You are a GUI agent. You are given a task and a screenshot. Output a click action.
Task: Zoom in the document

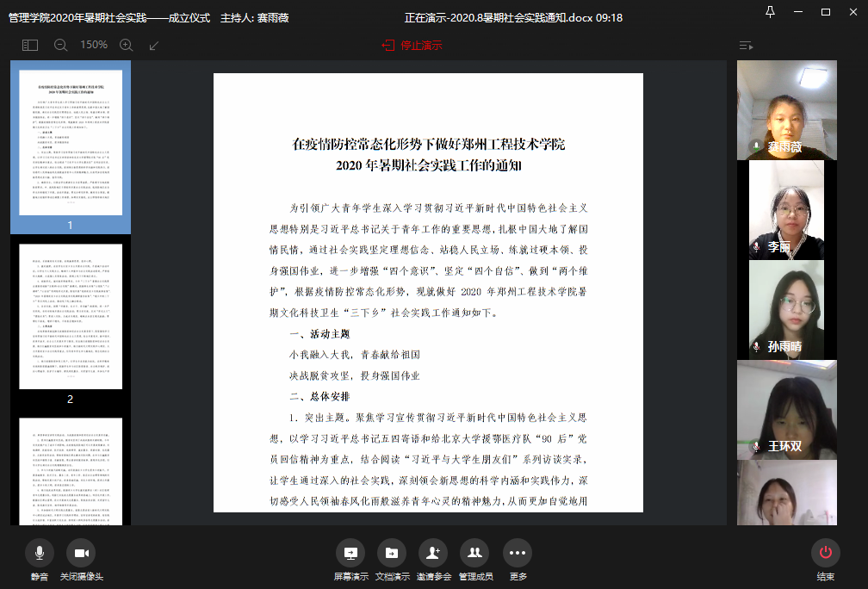coord(126,45)
